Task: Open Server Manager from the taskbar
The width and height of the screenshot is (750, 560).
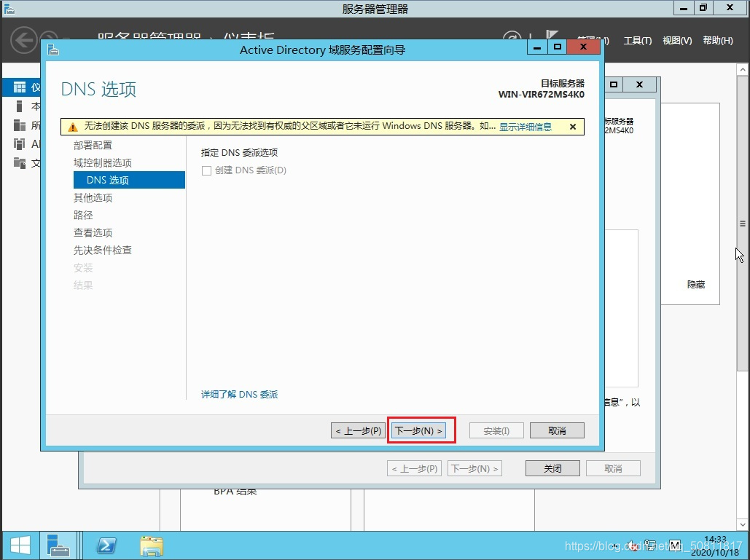Action: pyautogui.click(x=58, y=545)
